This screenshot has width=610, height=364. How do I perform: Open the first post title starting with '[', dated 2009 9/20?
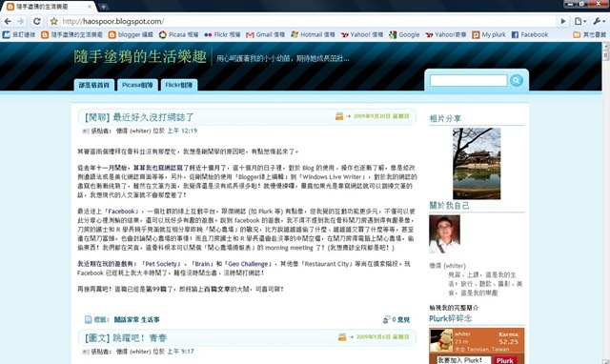click(139, 117)
